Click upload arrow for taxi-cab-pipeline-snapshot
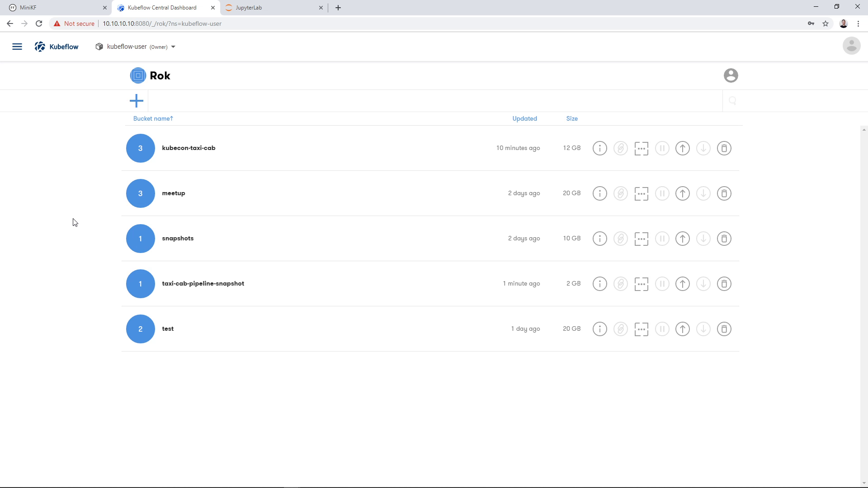 [683, 284]
